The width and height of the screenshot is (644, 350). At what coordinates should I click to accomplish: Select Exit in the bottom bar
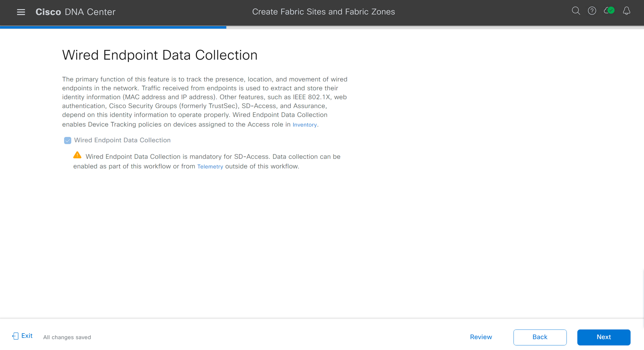(x=27, y=336)
